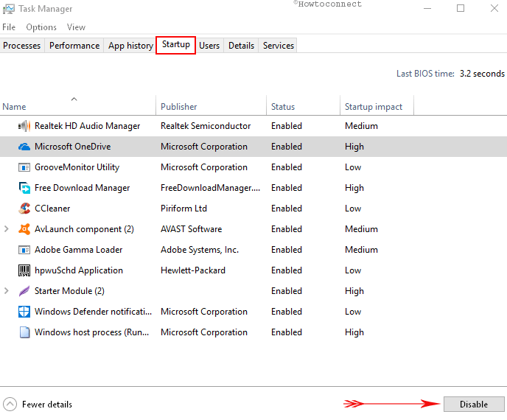The height and width of the screenshot is (420, 507).
Task: Switch to the Users tab
Action: (209, 46)
